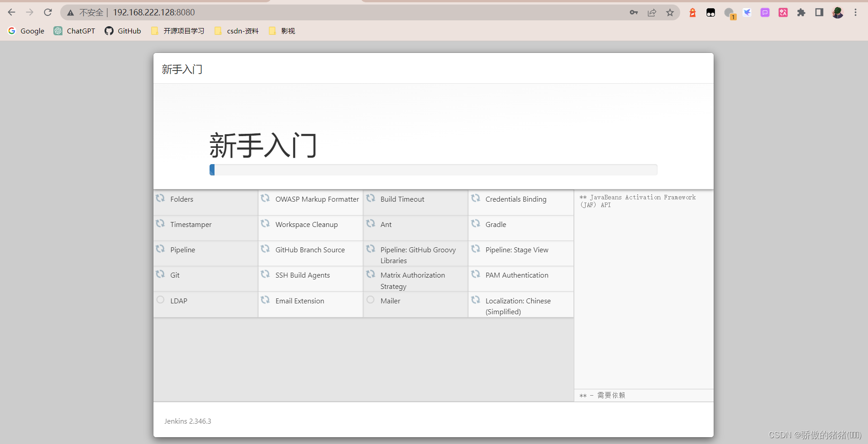The image size is (868, 444).
Task: Click the orange figure extension icon
Action: point(692,13)
